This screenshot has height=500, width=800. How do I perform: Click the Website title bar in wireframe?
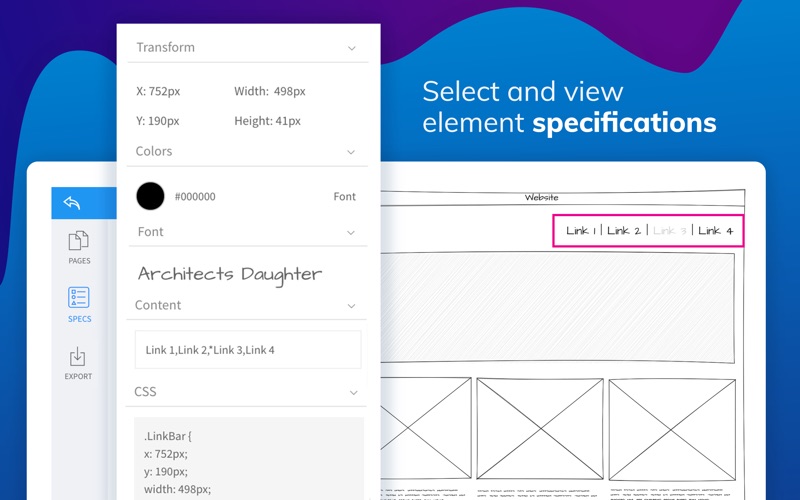(x=541, y=198)
